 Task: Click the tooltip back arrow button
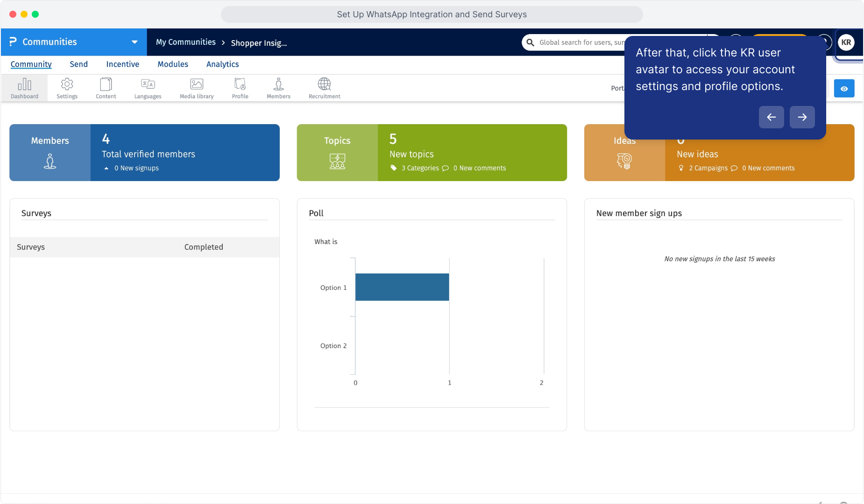click(771, 117)
